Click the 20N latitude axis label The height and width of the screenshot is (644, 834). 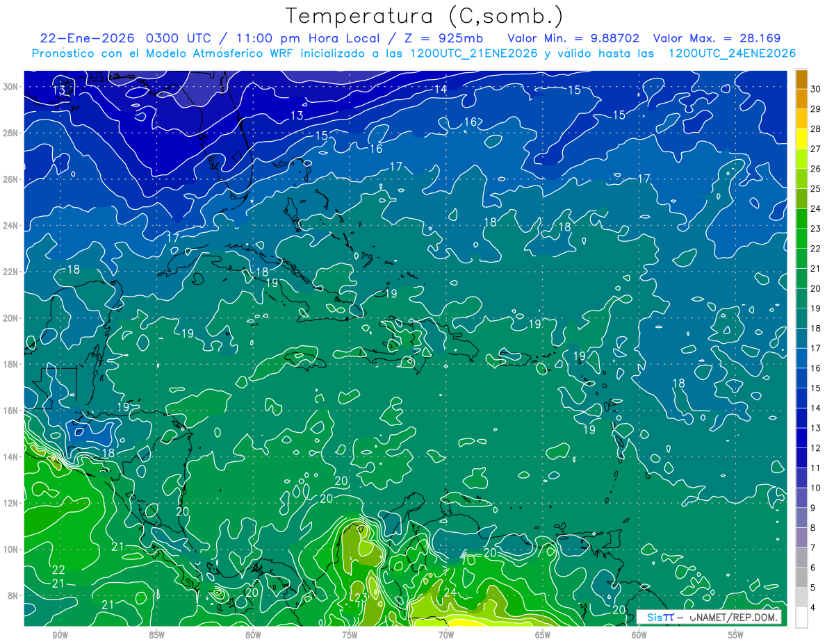[11, 318]
